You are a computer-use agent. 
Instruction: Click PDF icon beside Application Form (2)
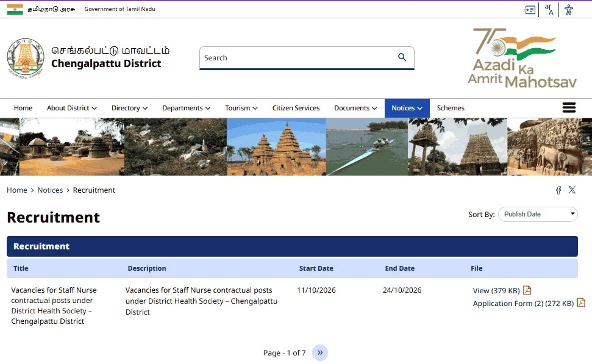coord(581,302)
